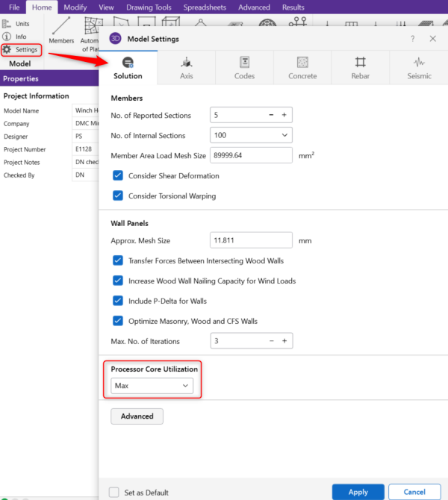Open the Units option in ribbon

(x=16, y=24)
